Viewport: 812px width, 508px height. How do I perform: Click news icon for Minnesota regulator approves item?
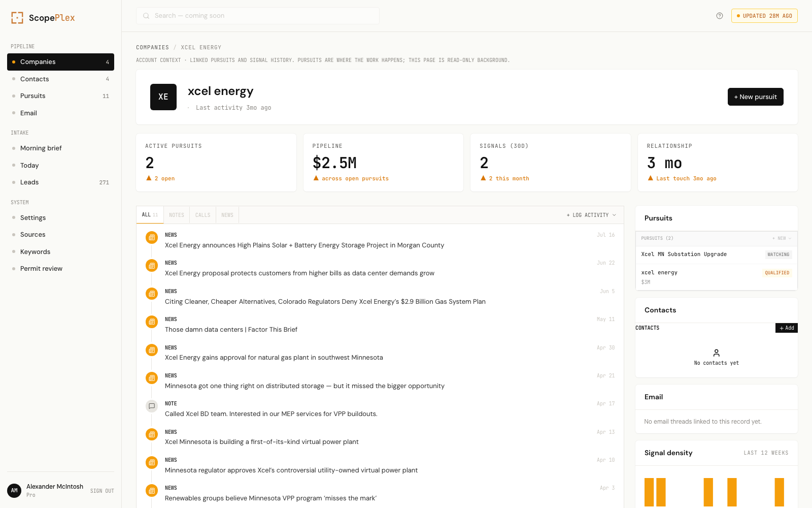(x=152, y=462)
